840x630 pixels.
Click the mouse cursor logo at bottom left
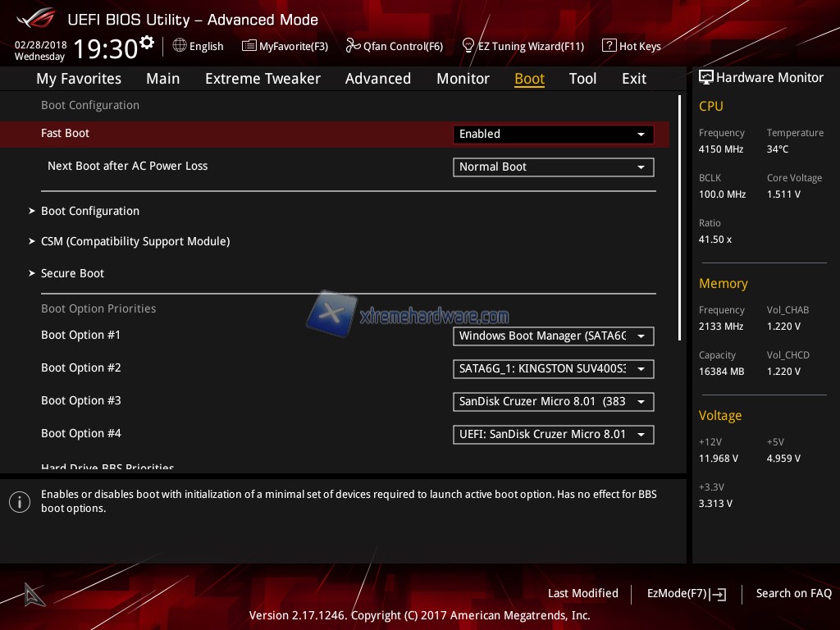pyautogui.click(x=34, y=594)
